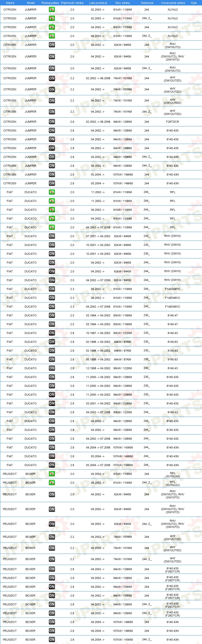Click PB icon in Fiat RFL 04.2002 -> 07.2006 row
Screen dimensions: 202x644
52,227
